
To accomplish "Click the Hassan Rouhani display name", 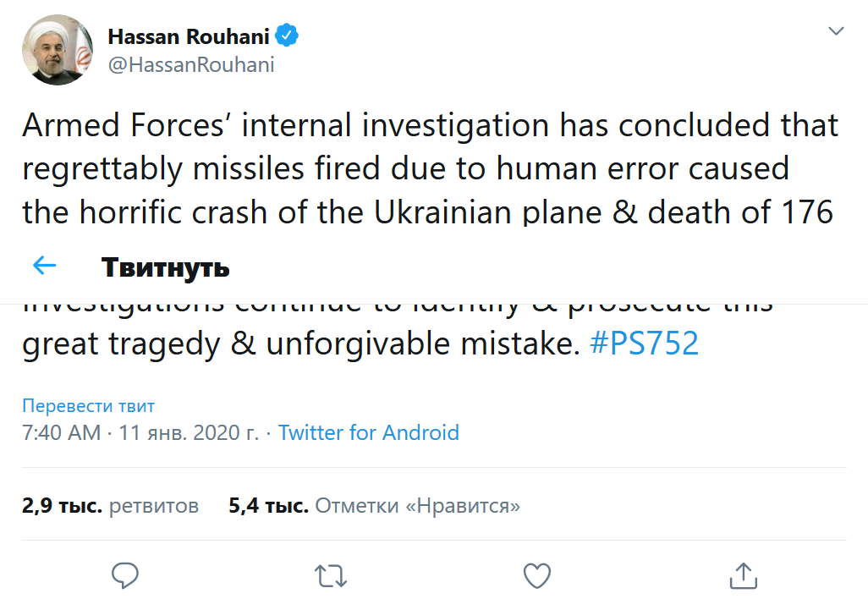I will point(189,37).
